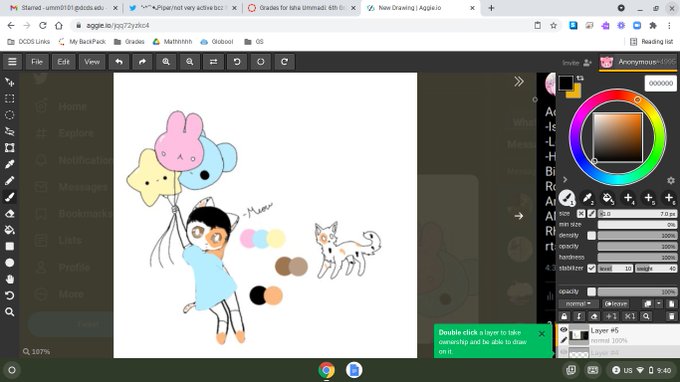Select the Zoom tool in left toolbar

click(10, 312)
